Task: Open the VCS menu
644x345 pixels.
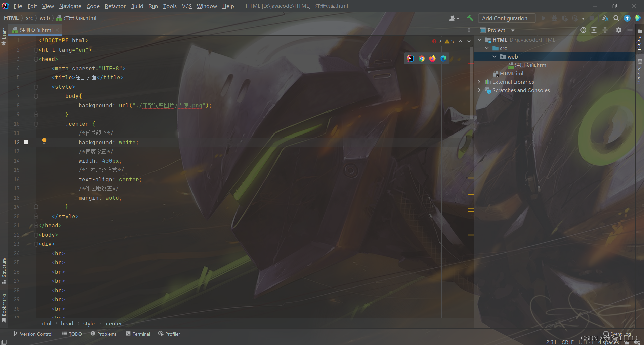Action: click(187, 6)
